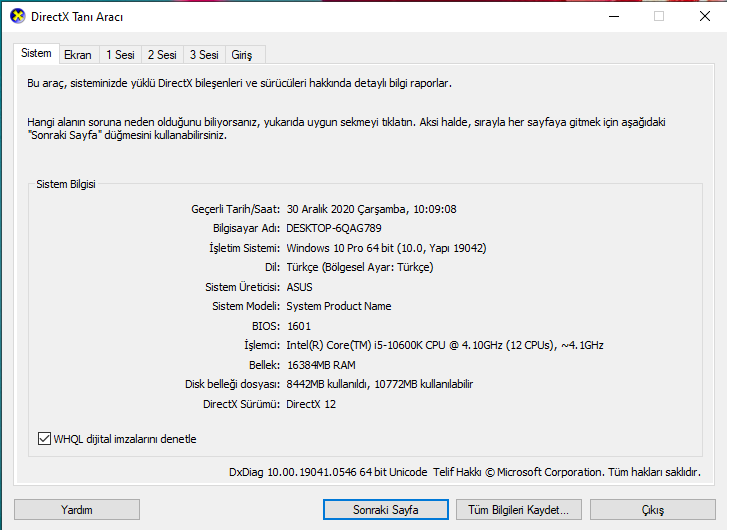Toggle WHQL dijital imzalarını denetle checkbox
The image size is (729, 530).
[44, 438]
